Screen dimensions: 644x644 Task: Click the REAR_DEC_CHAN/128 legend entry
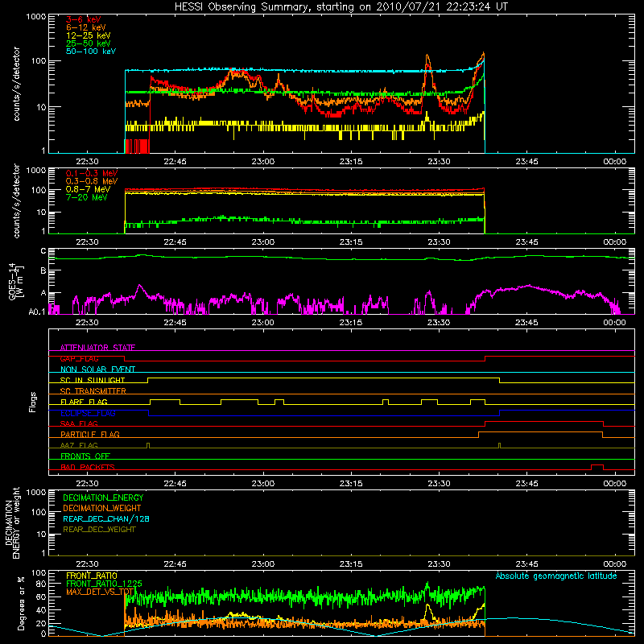106,518
